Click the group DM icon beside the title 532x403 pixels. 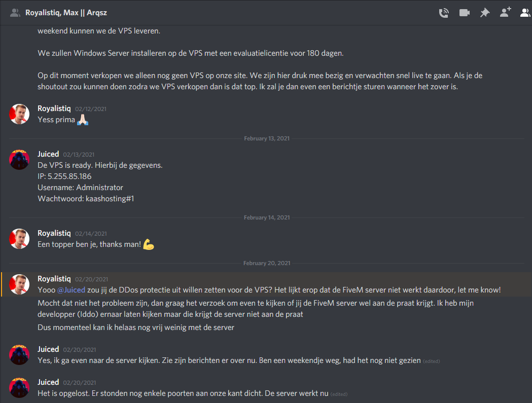click(x=15, y=13)
